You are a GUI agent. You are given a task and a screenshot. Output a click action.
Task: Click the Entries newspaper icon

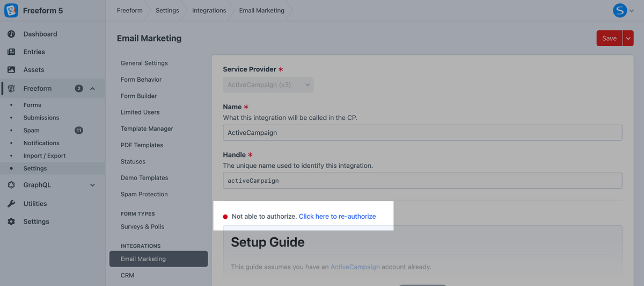(x=11, y=52)
